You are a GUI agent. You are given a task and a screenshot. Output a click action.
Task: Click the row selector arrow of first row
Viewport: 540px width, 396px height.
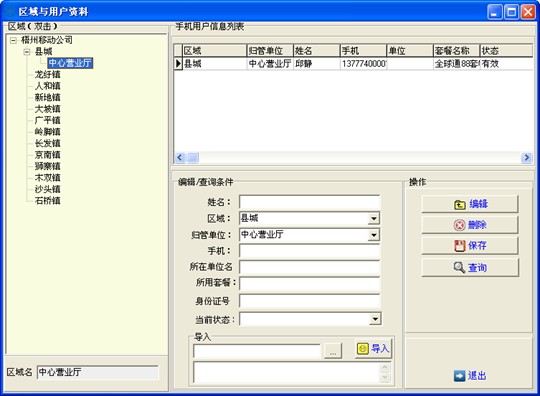[178, 64]
